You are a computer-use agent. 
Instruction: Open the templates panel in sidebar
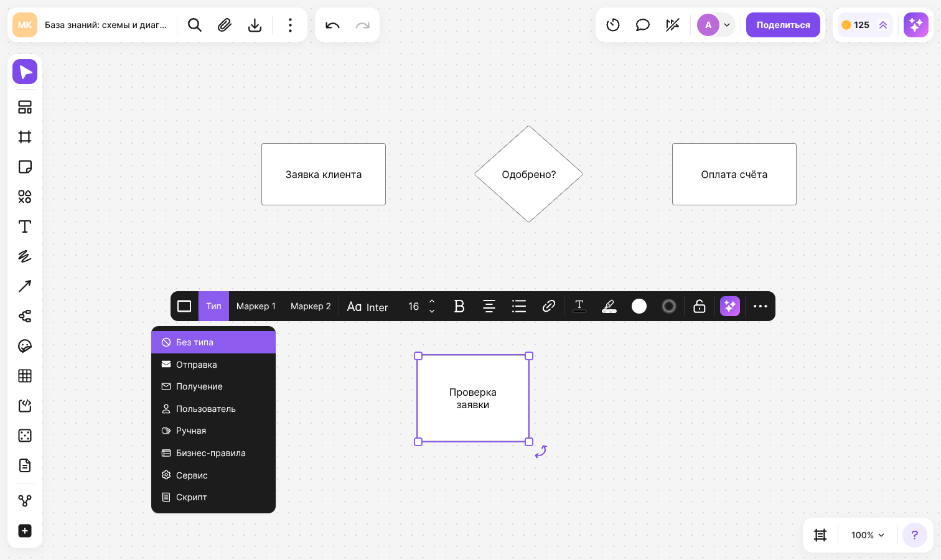[x=25, y=107]
